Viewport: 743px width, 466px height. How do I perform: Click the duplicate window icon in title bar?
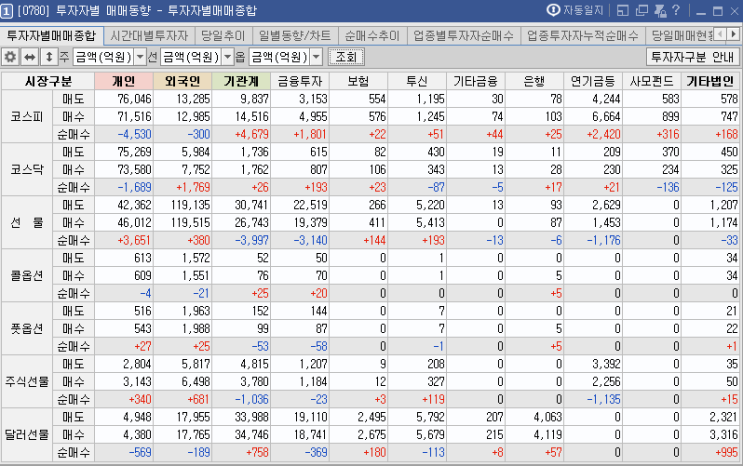pos(642,10)
